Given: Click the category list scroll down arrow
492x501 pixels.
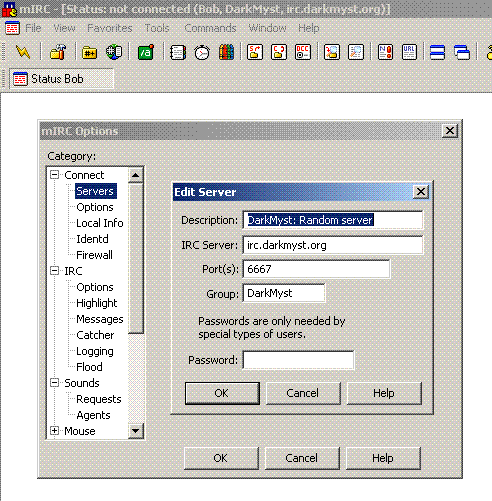Looking at the screenshot, I should point(136,431).
